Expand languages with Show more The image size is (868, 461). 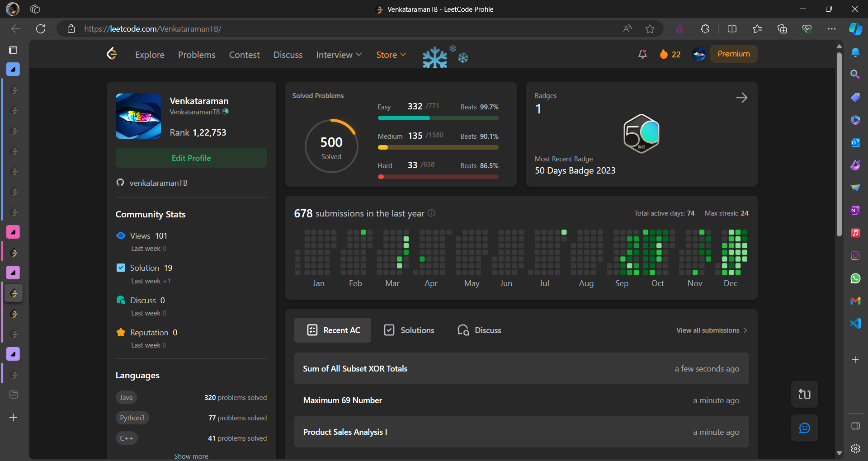point(191,456)
